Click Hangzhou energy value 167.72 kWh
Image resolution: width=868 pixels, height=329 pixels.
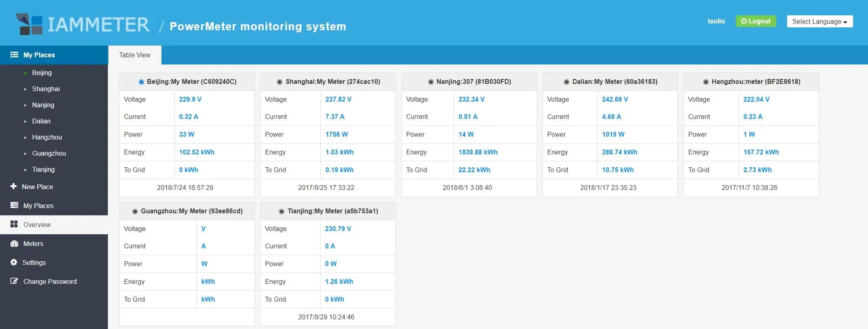(x=761, y=152)
